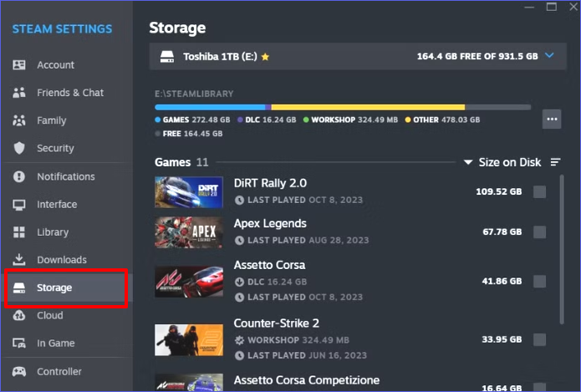Image resolution: width=581 pixels, height=392 pixels.
Task: Open the Toshiba 1TB (E:) drive dropdown
Action: pyautogui.click(x=358, y=56)
